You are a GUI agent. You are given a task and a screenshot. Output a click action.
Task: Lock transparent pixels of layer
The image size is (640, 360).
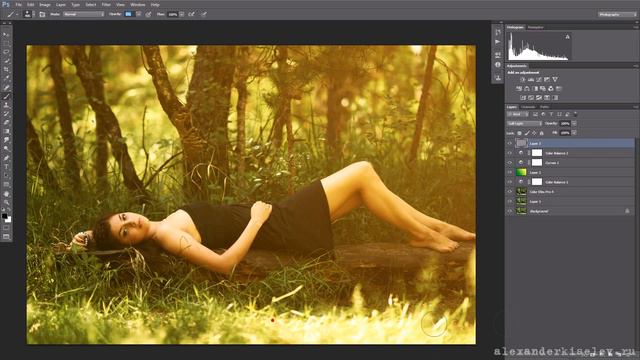click(x=519, y=133)
